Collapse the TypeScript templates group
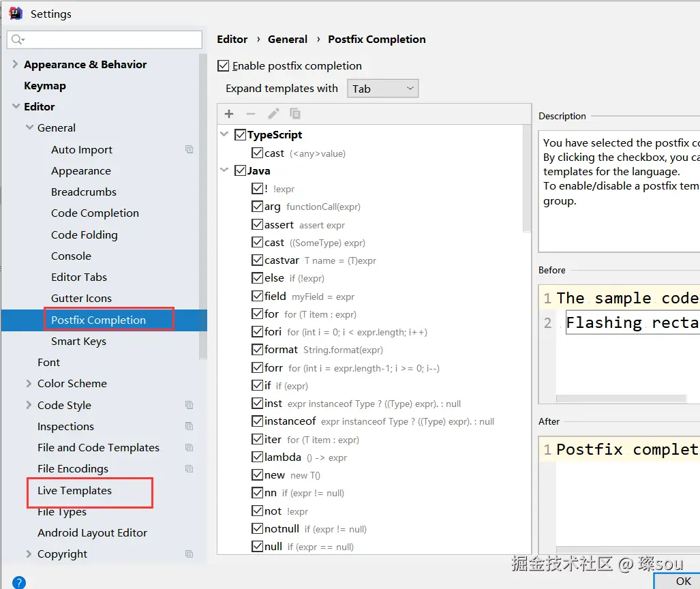 click(224, 134)
